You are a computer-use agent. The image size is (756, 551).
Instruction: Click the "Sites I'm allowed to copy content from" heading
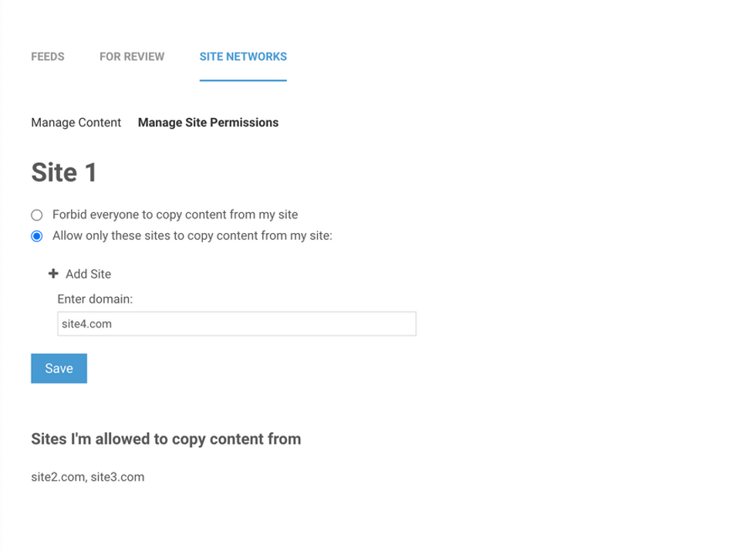pos(166,439)
